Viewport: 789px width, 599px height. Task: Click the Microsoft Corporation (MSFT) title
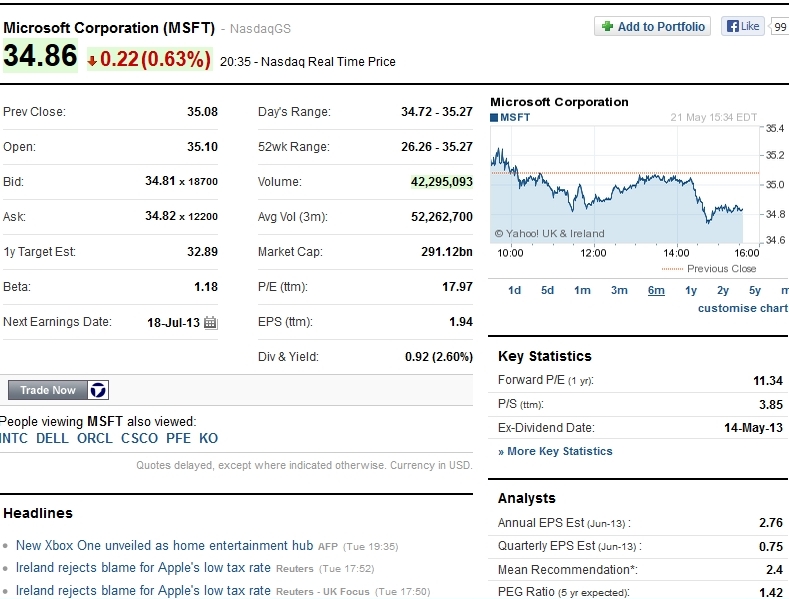click(109, 28)
